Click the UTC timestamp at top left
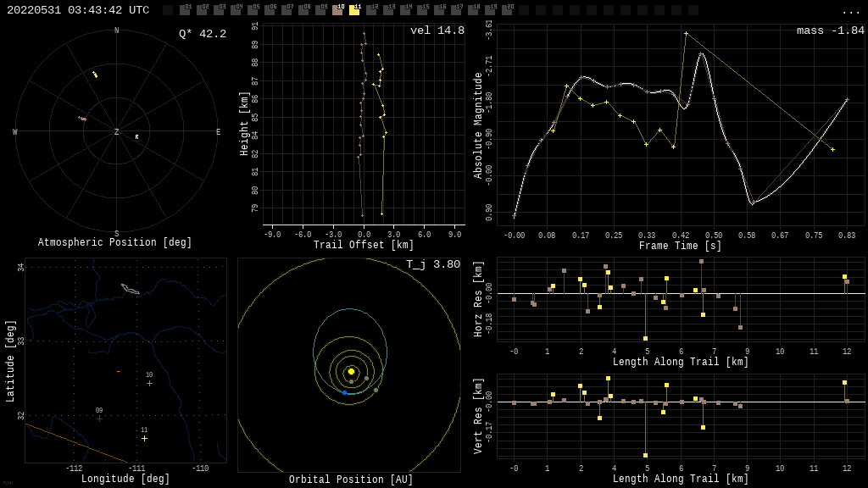 coord(78,10)
